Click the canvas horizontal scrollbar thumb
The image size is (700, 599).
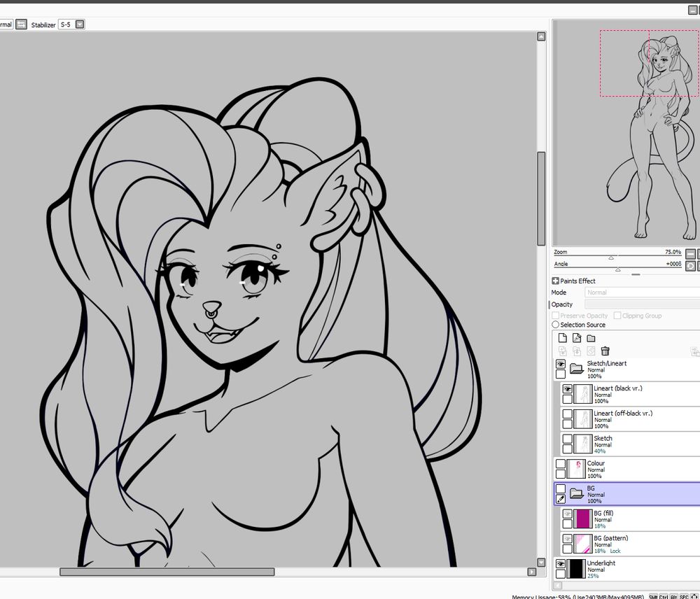coord(167,572)
